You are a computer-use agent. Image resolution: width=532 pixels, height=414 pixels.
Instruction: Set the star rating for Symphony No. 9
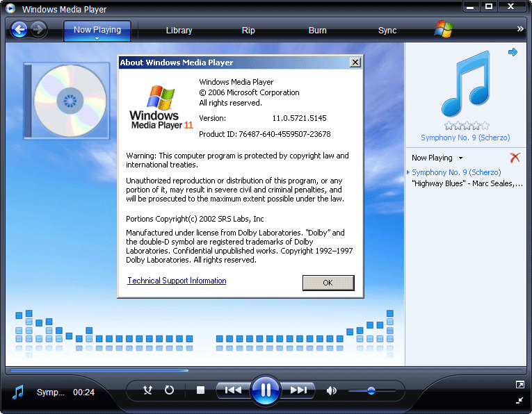[467, 126]
